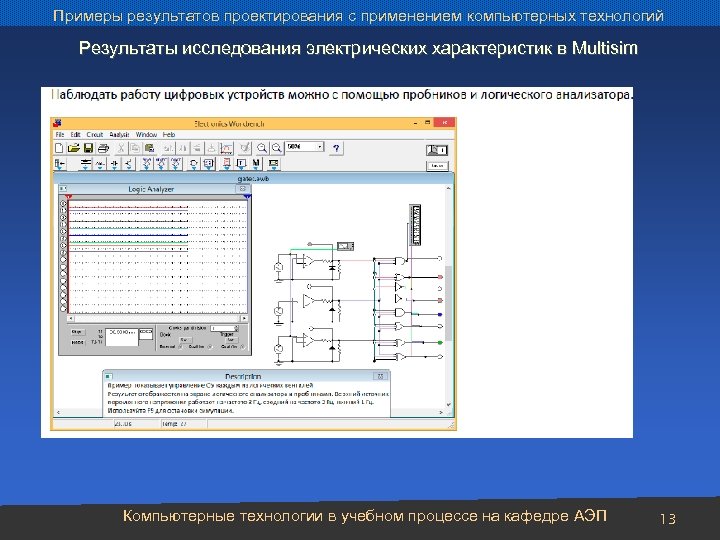Image resolution: width=720 pixels, height=540 pixels.
Task: Click the Print icon
Action: point(103,148)
